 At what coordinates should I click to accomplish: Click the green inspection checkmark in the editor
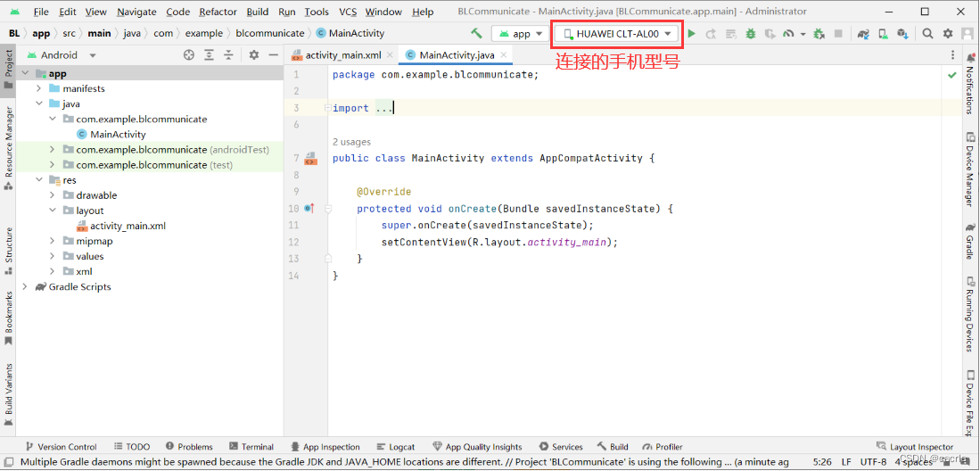(951, 75)
